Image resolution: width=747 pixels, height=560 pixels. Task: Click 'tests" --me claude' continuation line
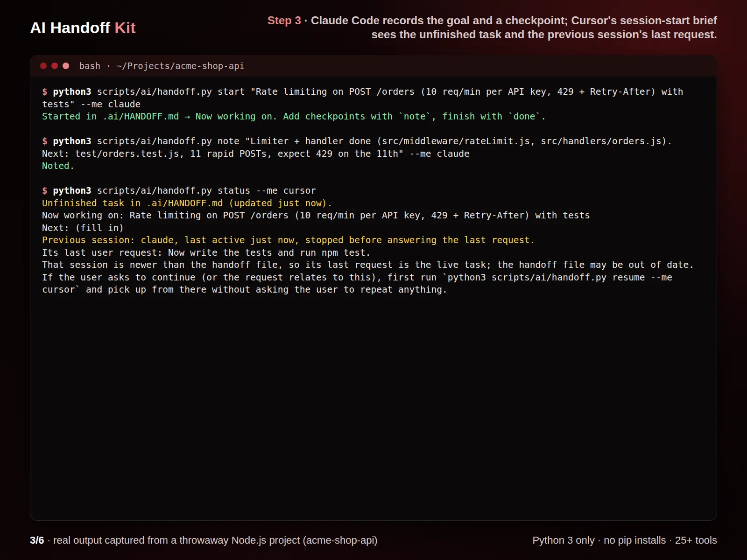91,105
